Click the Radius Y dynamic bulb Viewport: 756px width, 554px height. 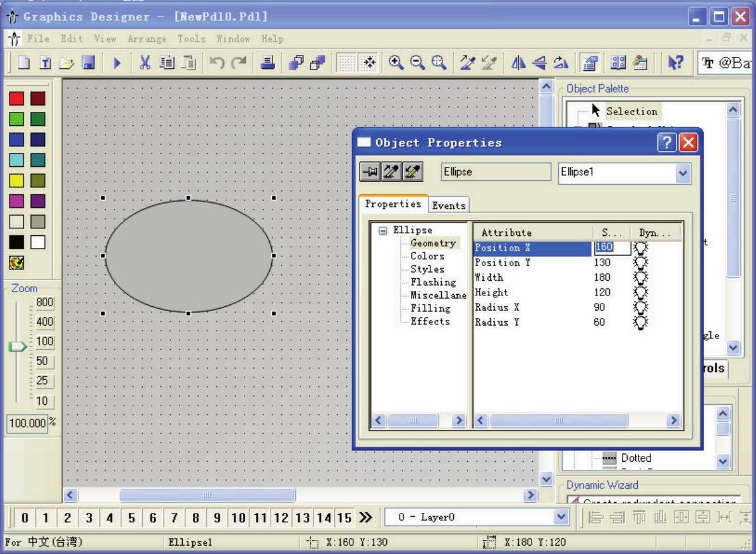(640, 323)
